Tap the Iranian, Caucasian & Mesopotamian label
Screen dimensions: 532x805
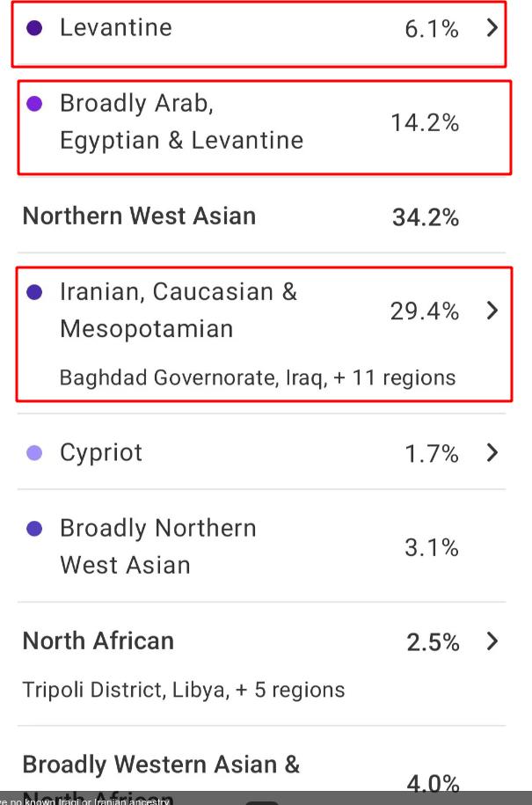(179, 311)
